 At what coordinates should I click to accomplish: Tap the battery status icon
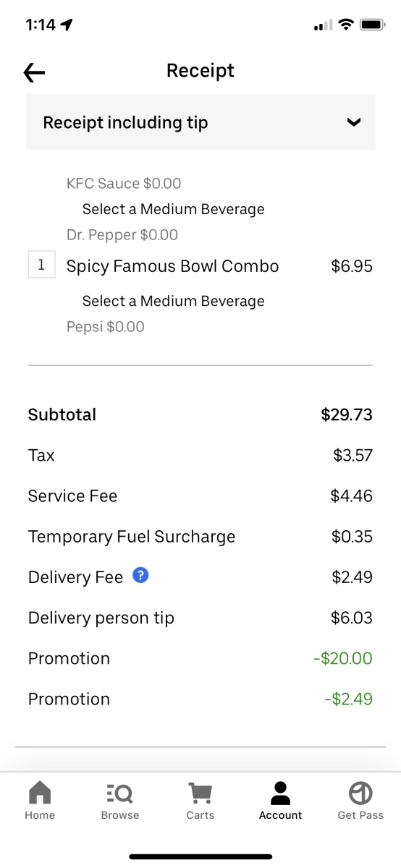[372, 25]
